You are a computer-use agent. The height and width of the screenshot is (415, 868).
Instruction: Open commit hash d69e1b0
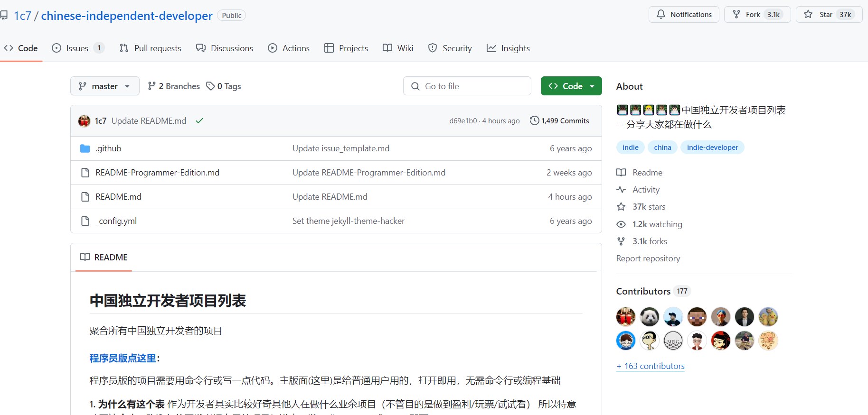(x=463, y=121)
